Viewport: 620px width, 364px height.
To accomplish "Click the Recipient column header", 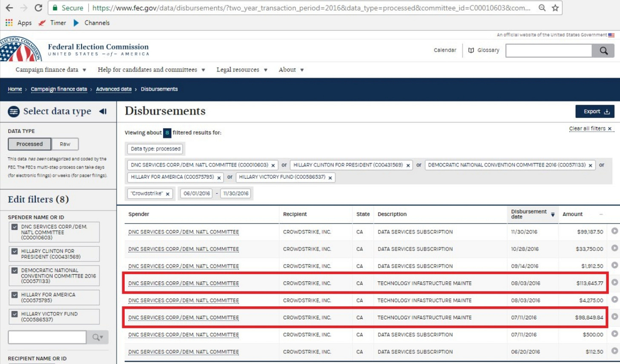I will pyautogui.click(x=295, y=214).
